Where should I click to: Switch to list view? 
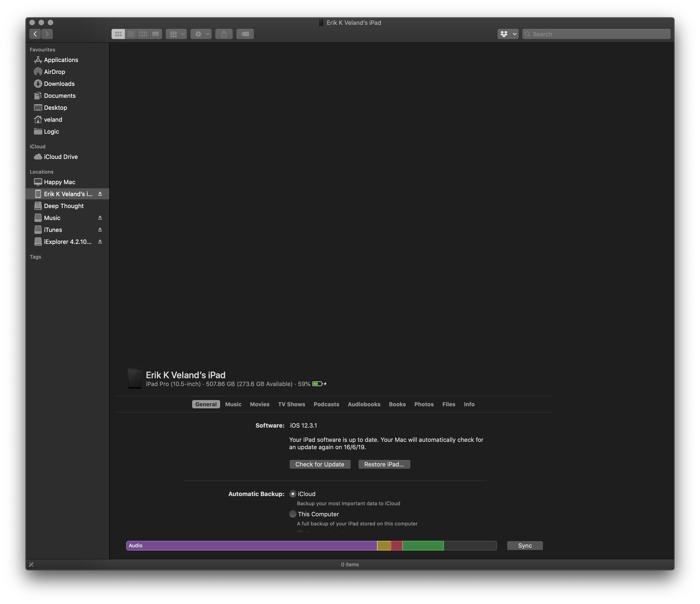click(131, 34)
